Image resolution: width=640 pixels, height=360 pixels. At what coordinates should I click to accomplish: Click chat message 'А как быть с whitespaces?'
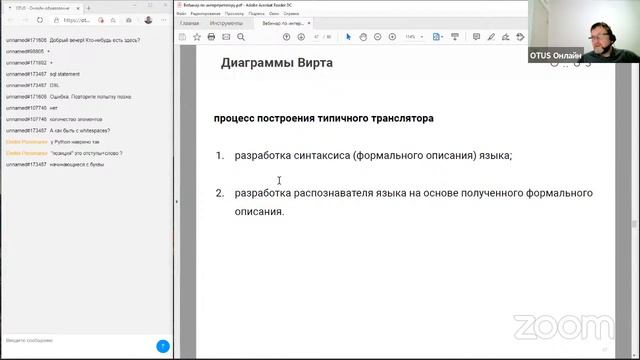point(80,131)
